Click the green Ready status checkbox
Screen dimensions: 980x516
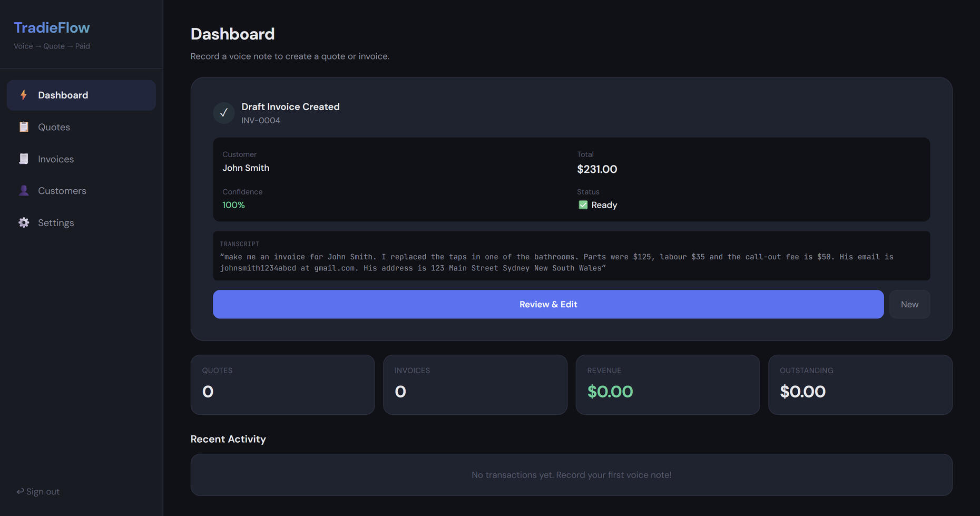pos(583,205)
